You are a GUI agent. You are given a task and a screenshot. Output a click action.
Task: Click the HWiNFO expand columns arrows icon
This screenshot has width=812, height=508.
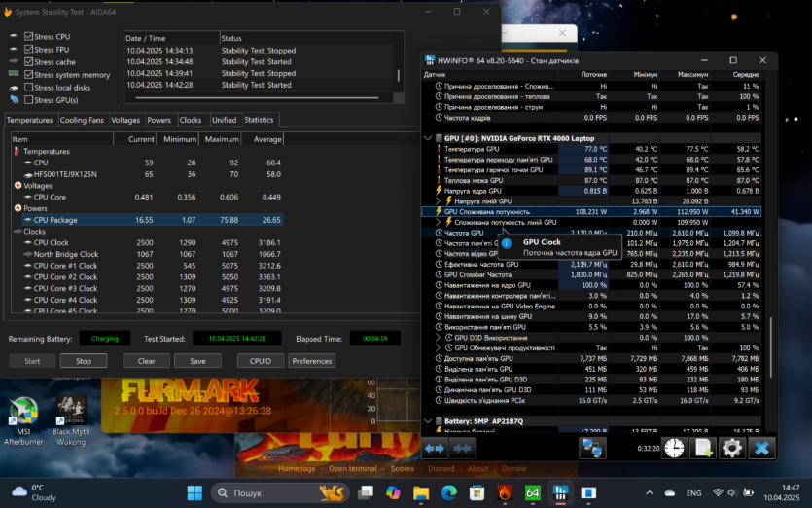coord(435,449)
